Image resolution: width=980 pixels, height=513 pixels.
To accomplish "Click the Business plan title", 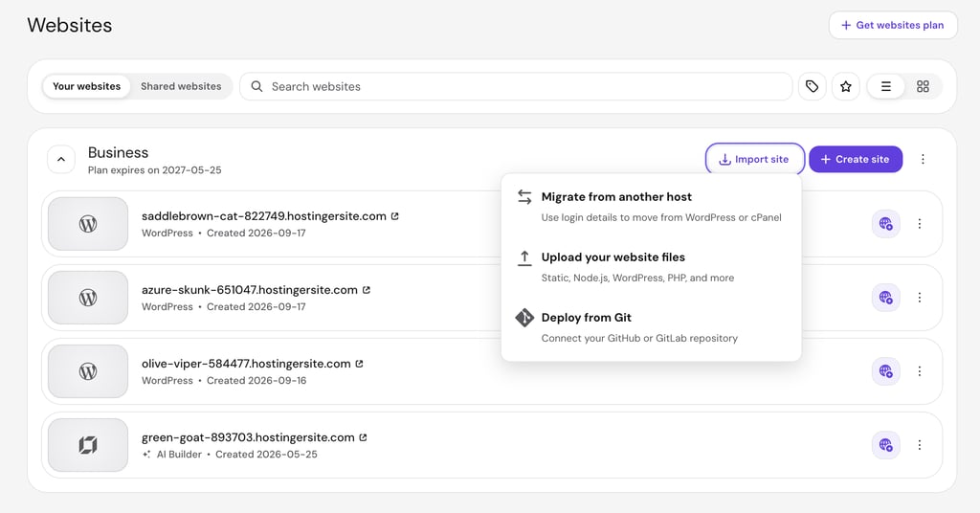I will click(x=118, y=152).
